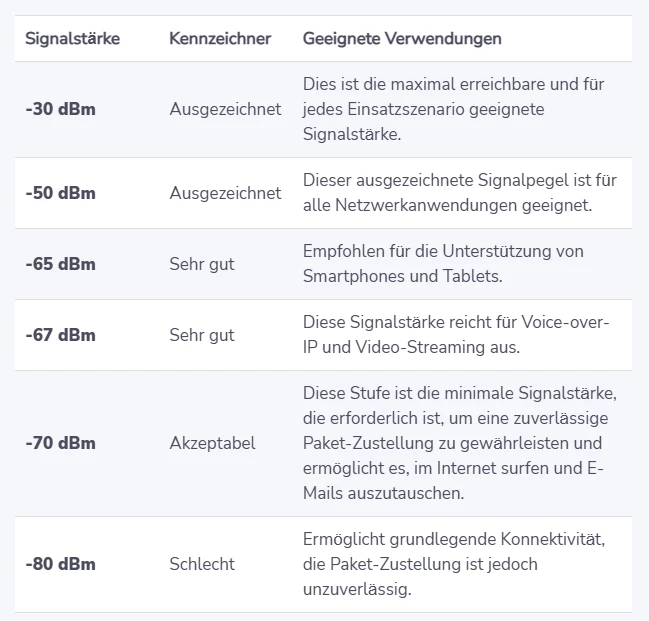649x621 pixels.
Task: Click Ausgezeichnet in the -30 dBm row
Action: [x=225, y=109]
